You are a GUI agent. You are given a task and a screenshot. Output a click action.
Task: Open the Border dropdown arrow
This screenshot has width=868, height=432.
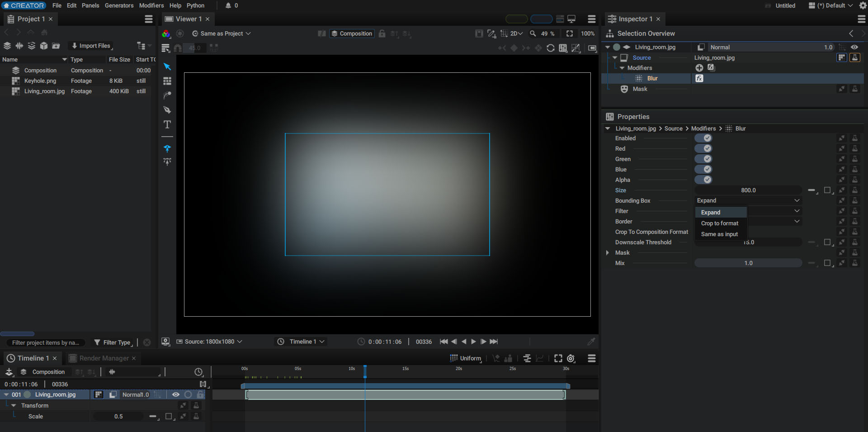click(797, 221)
